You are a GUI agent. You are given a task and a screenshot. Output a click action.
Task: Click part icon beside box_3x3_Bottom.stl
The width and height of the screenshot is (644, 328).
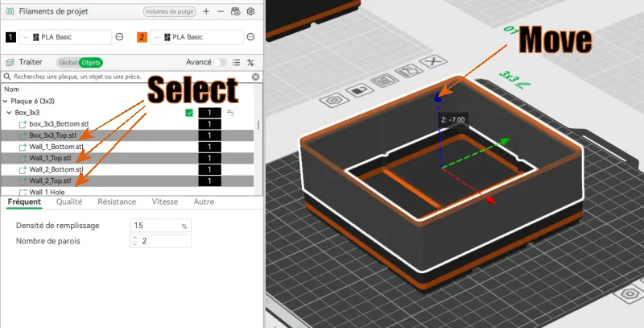click(23, 124)
